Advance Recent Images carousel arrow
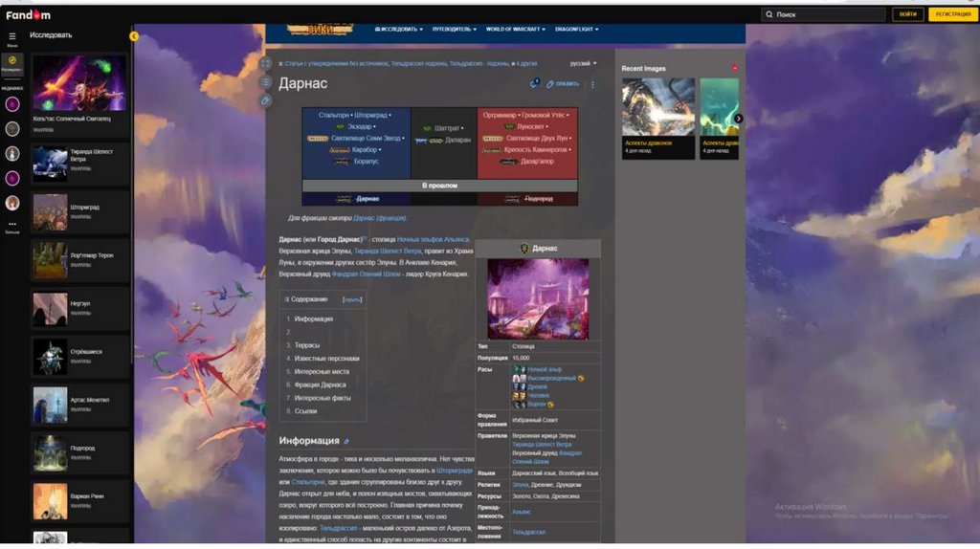 (x=739, y=119)
